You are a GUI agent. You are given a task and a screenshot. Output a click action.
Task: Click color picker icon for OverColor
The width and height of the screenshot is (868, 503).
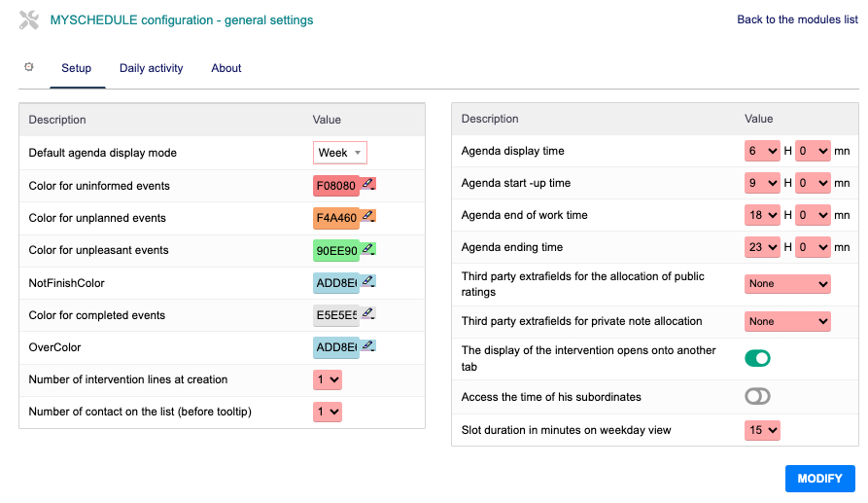367,345
